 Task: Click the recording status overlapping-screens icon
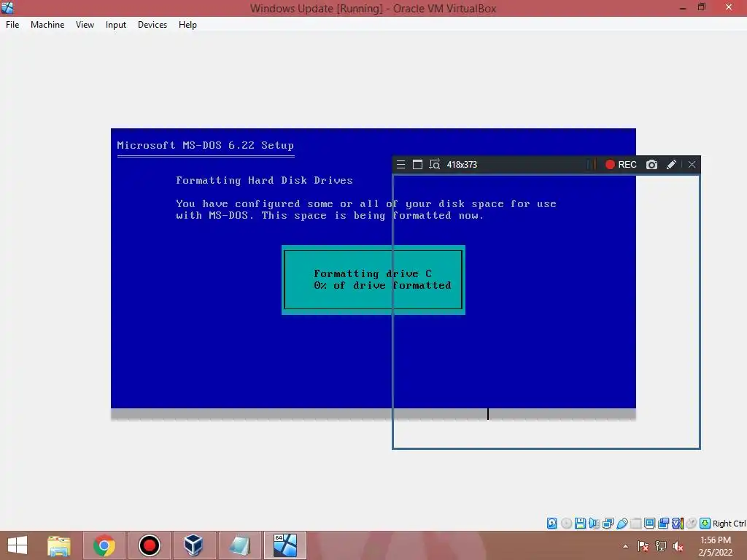pos(663,524)
